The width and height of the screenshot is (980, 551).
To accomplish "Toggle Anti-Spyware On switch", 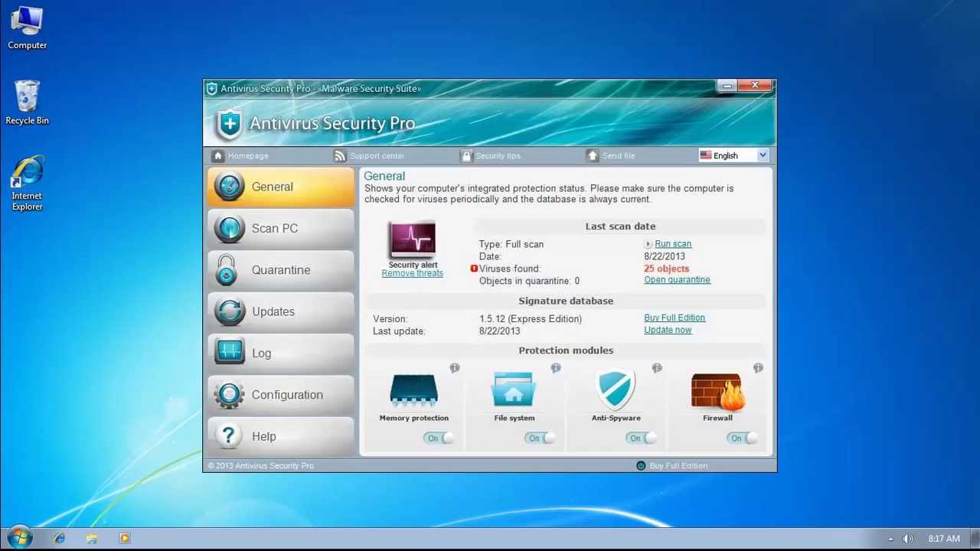I will click(642, 438).
